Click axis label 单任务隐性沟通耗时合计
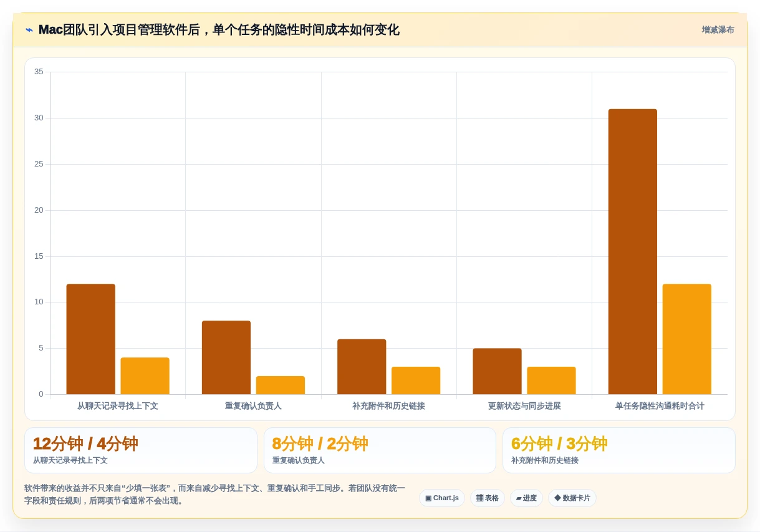760x532 pixels. [x=660, y=406]
